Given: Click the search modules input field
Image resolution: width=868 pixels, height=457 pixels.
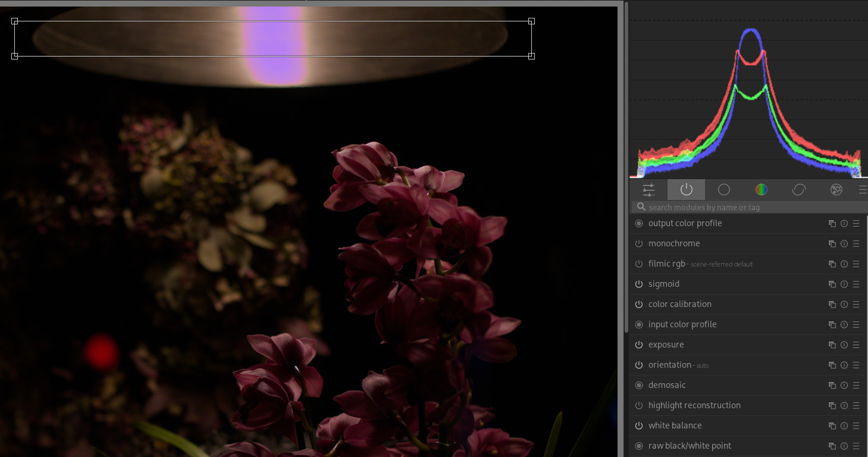Looking at the screenshot, I should coord(750,207).
